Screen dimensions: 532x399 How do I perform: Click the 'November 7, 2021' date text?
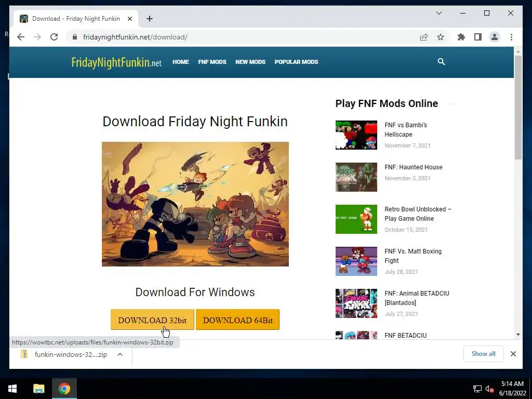pos(407,145)
